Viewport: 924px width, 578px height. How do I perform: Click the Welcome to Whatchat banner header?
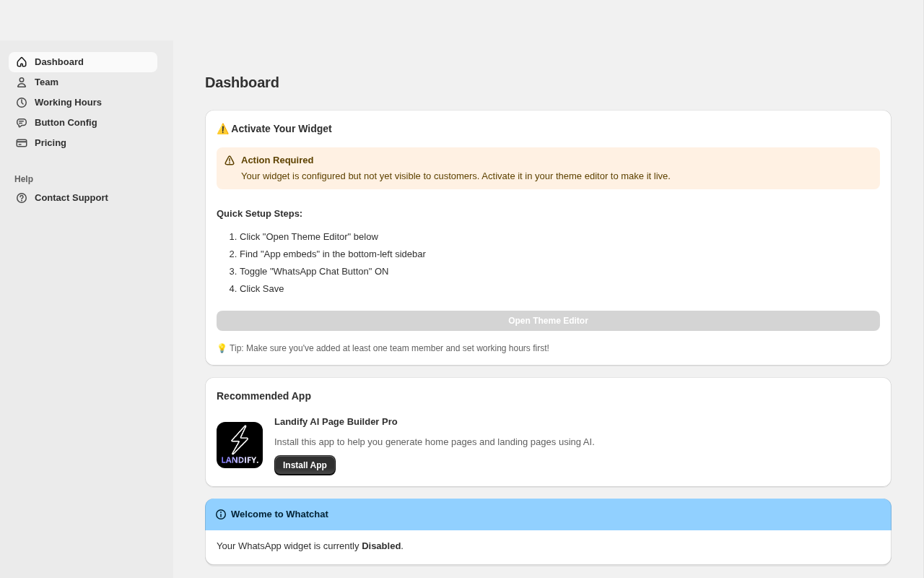pos(548,514)
